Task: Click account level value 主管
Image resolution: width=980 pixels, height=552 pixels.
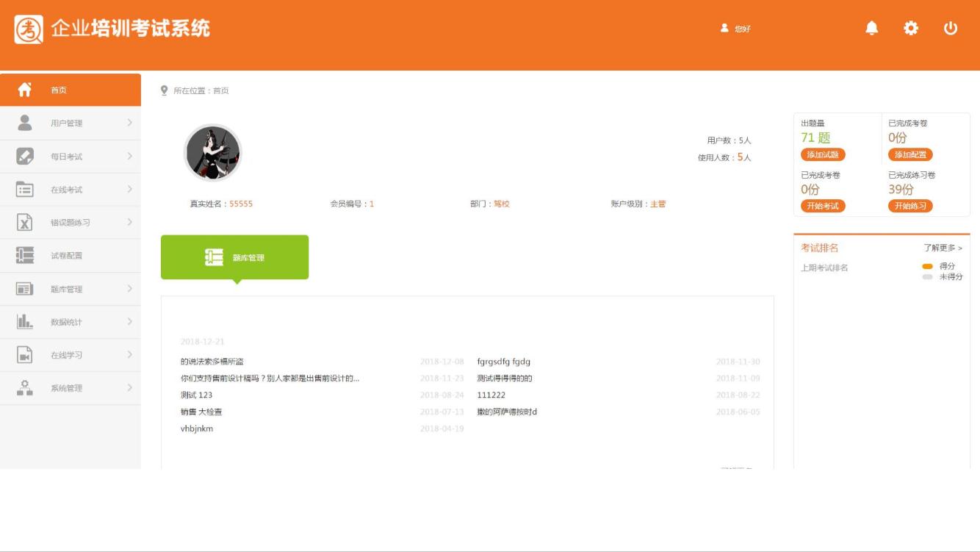Action: click(x=658, y=204)
